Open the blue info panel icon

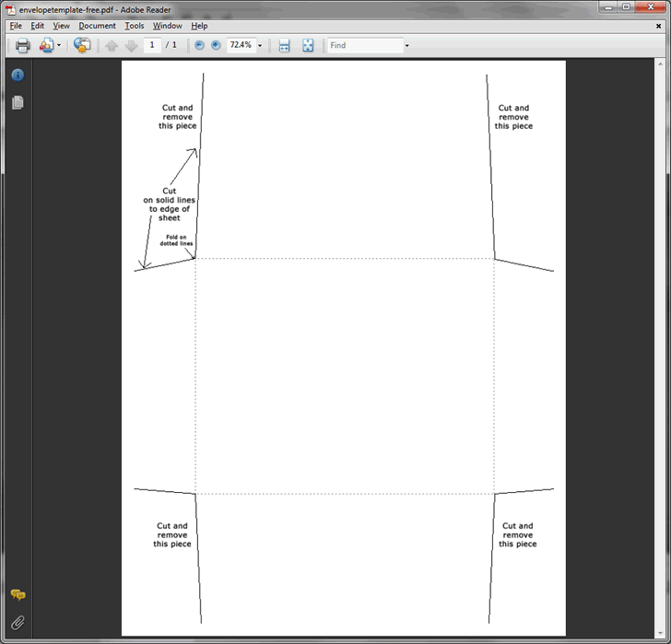coord(18,76)
